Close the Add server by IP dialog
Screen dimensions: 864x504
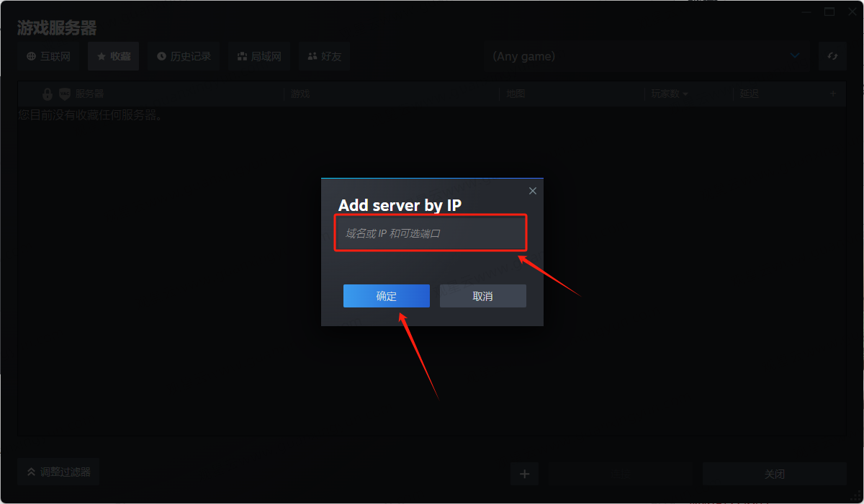pyautogui.click(x=533, y=191)
